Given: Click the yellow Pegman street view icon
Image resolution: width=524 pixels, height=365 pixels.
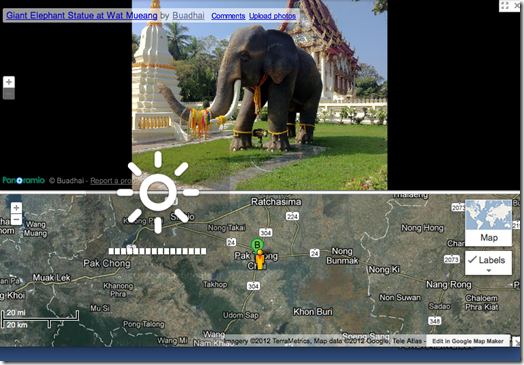Looking at the screenshot, I should (260, 260).
